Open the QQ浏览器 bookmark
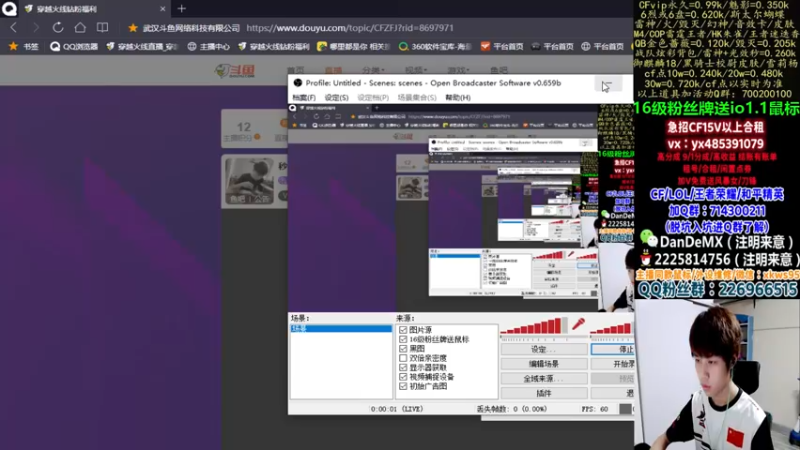Image resolution: width=800 pixels, height=450 pixels. coord(74,46)
